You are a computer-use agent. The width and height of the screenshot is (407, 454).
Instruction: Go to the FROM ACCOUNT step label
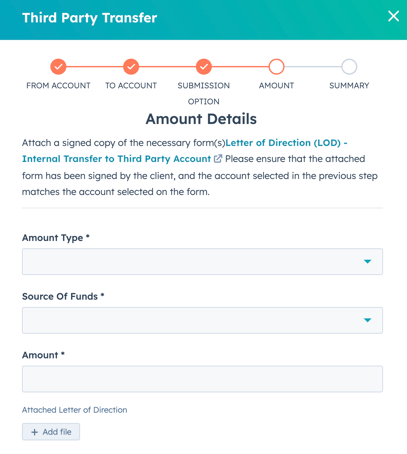pyautogui.click(x=58, y=86)
